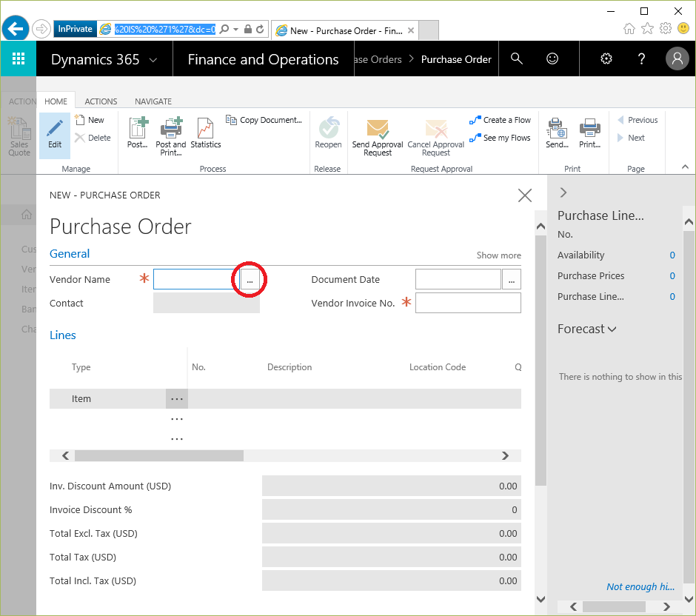Click the Edit pencil icon in ribbon
Viewport: 696px width, 616px height.
point(55,134)
